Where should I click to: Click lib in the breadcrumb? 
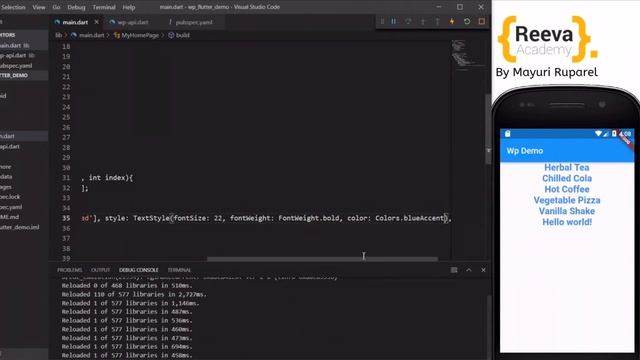[x=58, y=35]
